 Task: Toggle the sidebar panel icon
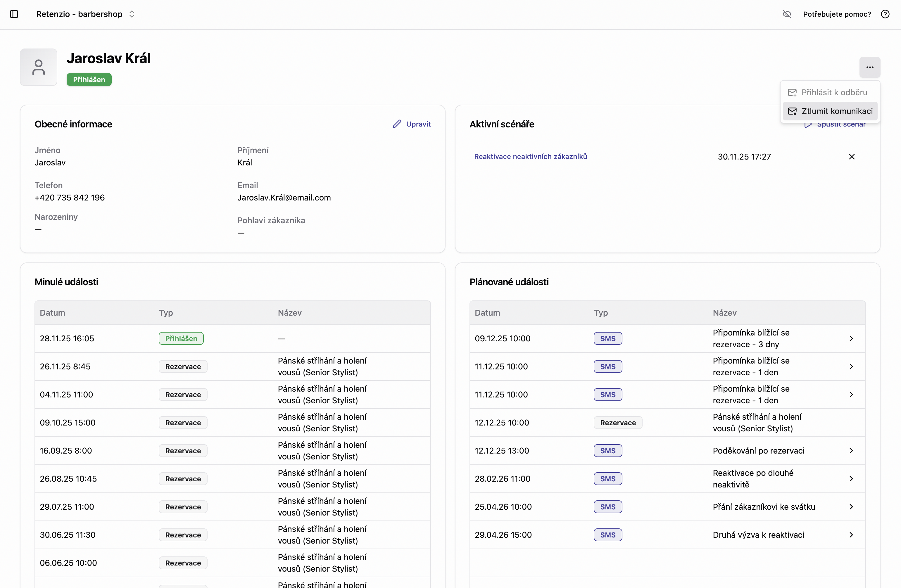[x=14, y=14]
